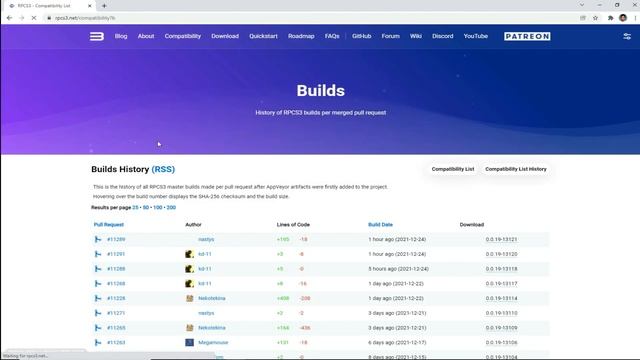Screen dimensions: 640x360
Task: Open the About page in navbar
Action: pos(146,36)
